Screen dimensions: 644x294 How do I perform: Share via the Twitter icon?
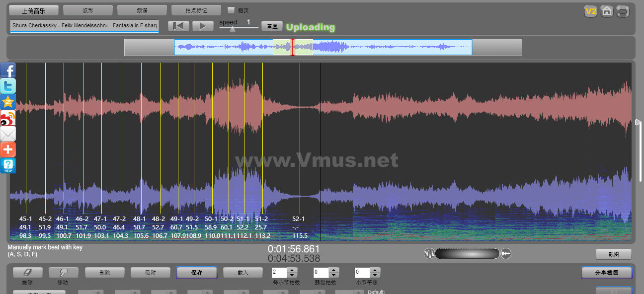pyautogui.click(x=8, y=86)
